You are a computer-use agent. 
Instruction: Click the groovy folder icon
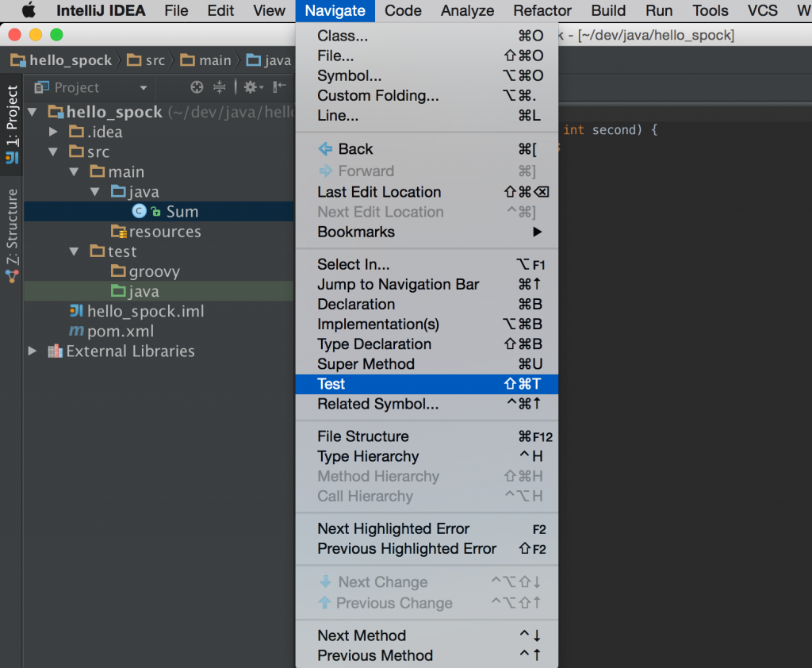point(119,271)
